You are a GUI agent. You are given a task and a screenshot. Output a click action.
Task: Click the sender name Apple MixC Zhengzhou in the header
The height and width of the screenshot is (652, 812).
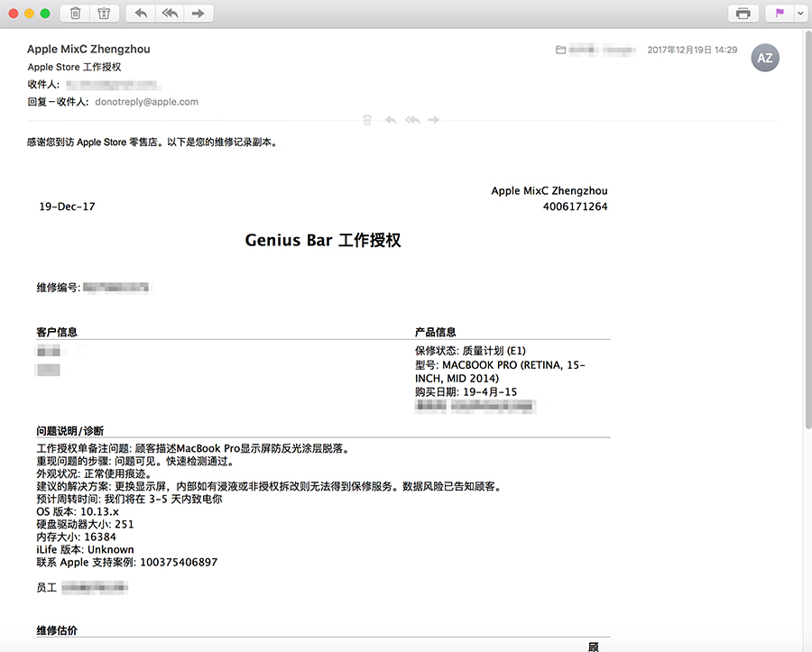click(x=88, y=50)
